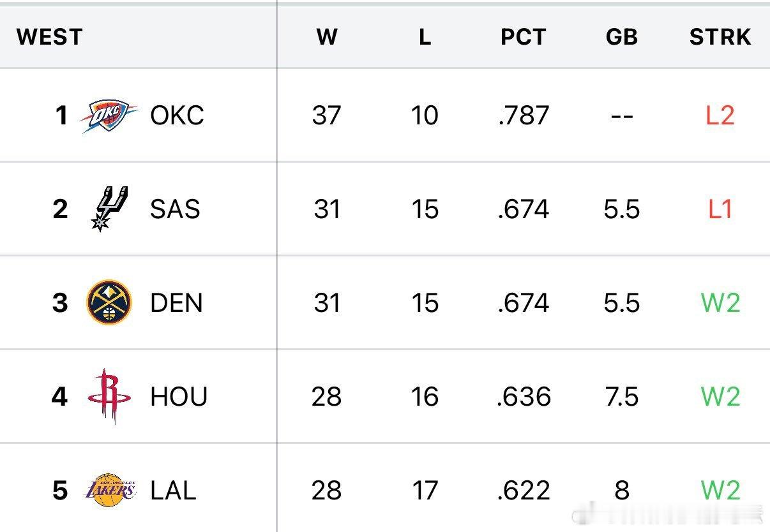Click OKC's red L2 streak value
Viewport: 770px width, 532px height.
click(720, 116)
